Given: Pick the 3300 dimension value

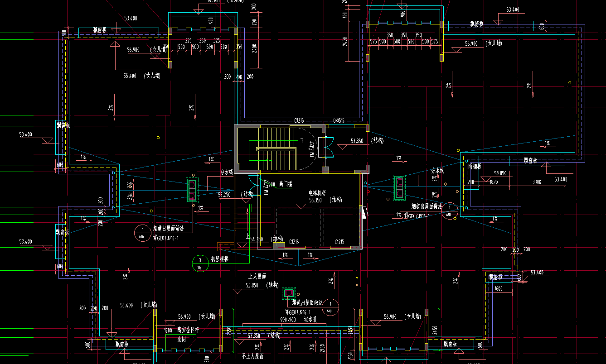Looking at the screenshot, I should click(x=537, y=182).
